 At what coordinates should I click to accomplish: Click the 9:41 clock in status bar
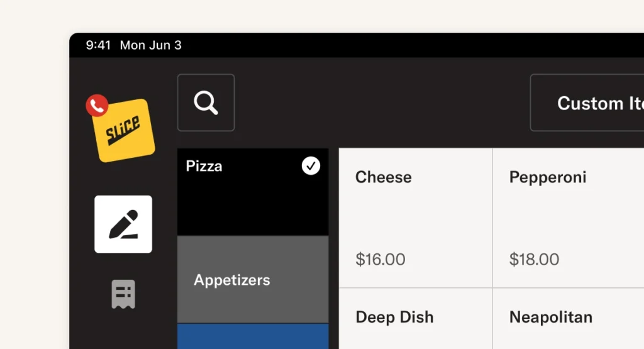coord(98,45)
